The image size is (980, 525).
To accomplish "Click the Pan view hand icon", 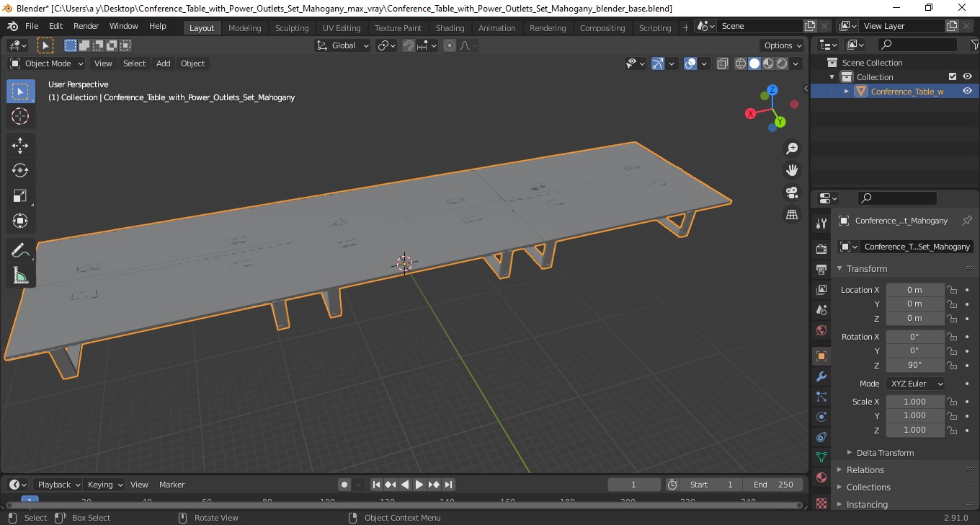I will 792,170.
